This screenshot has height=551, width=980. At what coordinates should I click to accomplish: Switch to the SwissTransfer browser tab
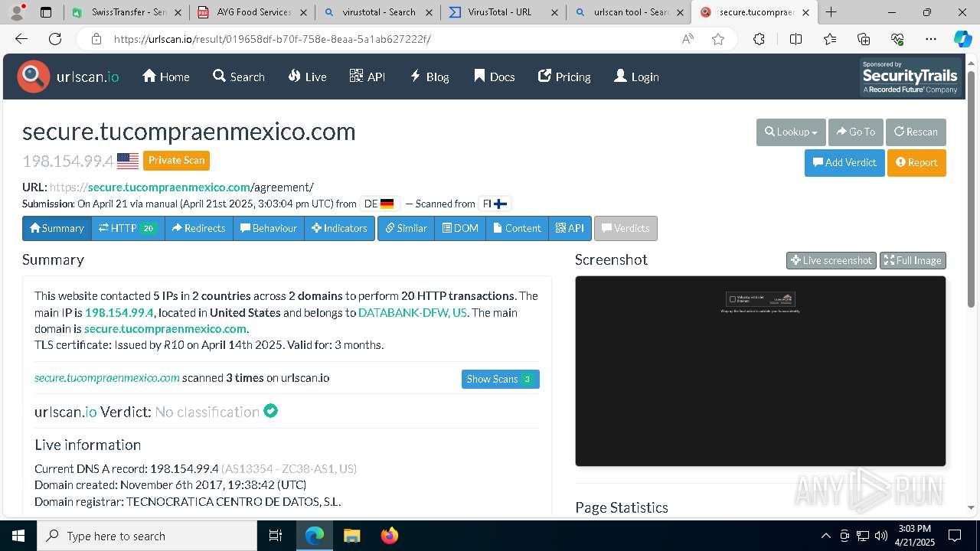[x=127, y=12]
